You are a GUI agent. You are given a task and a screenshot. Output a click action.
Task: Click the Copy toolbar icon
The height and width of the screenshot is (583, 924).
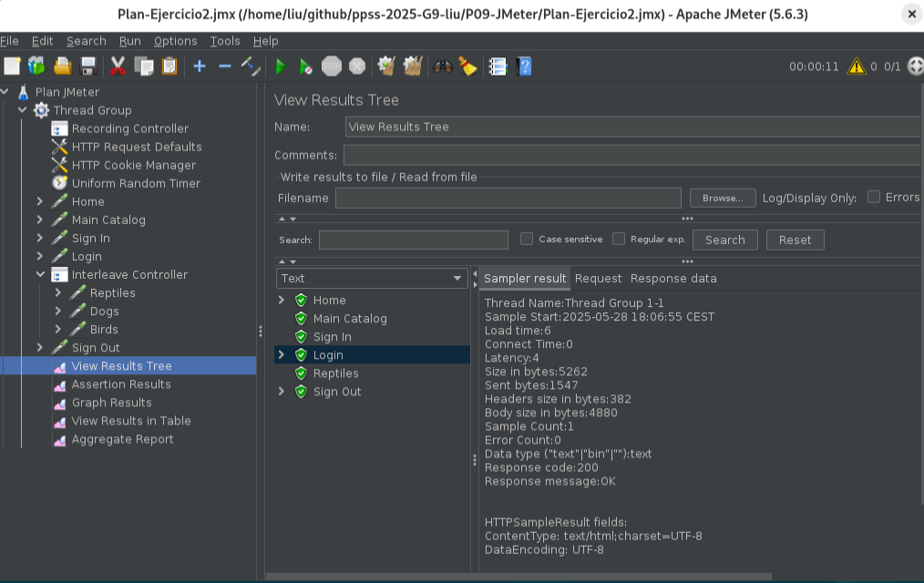click(144, 66)
